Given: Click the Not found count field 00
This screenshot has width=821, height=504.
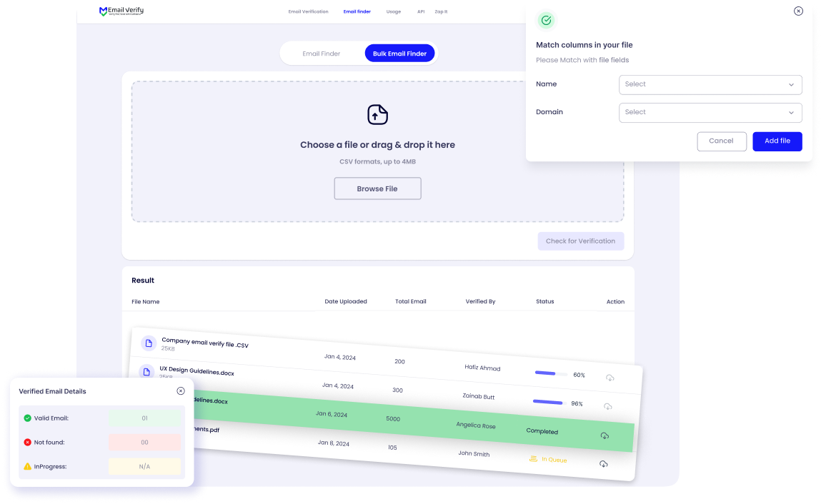Looking at the screenshot, I should click(x=144, y=442).
